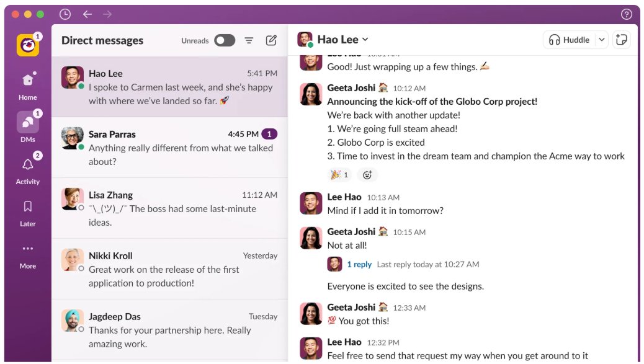Open the history clock icon

65,14
